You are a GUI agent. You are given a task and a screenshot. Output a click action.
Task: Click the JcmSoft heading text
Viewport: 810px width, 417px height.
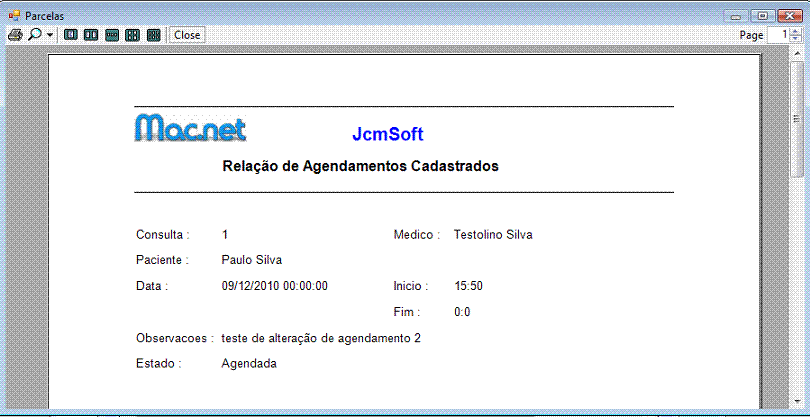[x=388, y=134]
